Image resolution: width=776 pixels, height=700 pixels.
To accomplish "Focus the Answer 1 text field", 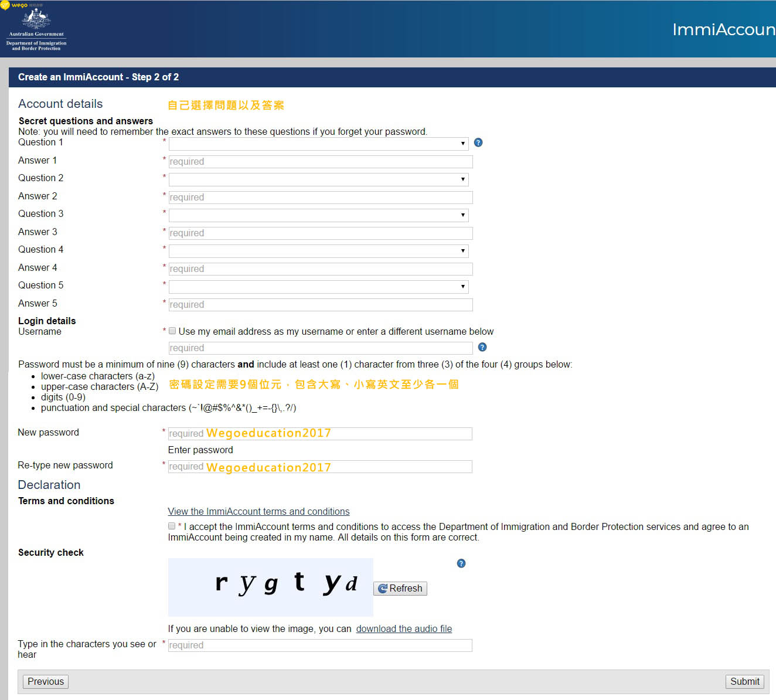I will coord(321,162).
